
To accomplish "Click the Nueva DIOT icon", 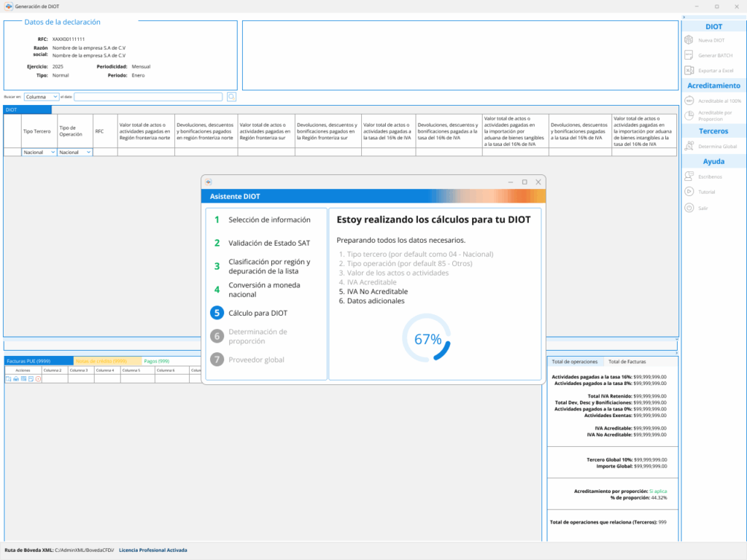I will [689, 40].
